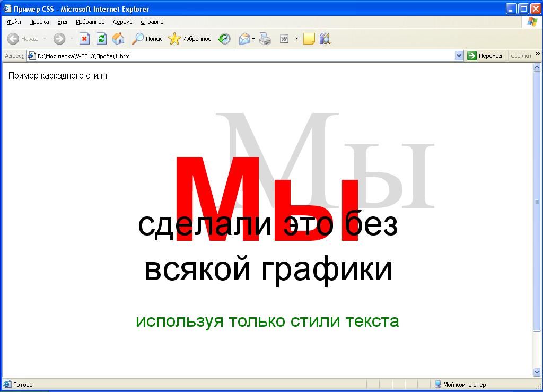Expand the Edit dropdown arrow
The width and height of the screenshot is (543, 392).
point(296,39)
